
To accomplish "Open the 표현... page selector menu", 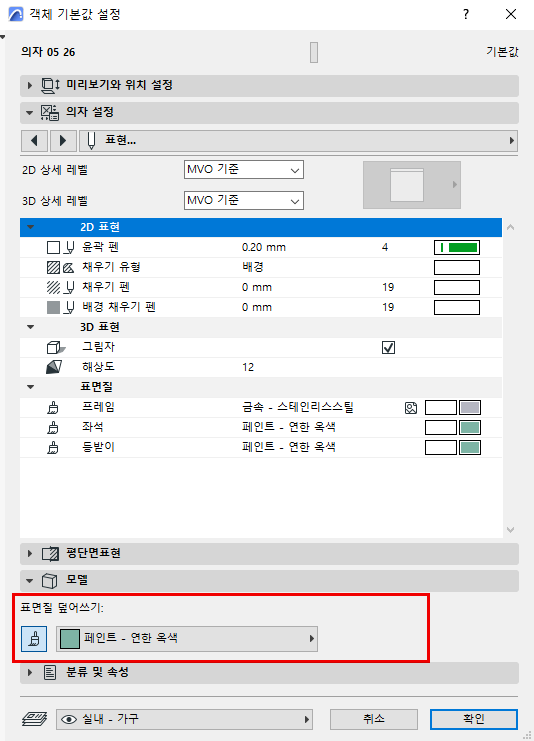I will click(x=298, y=141).
